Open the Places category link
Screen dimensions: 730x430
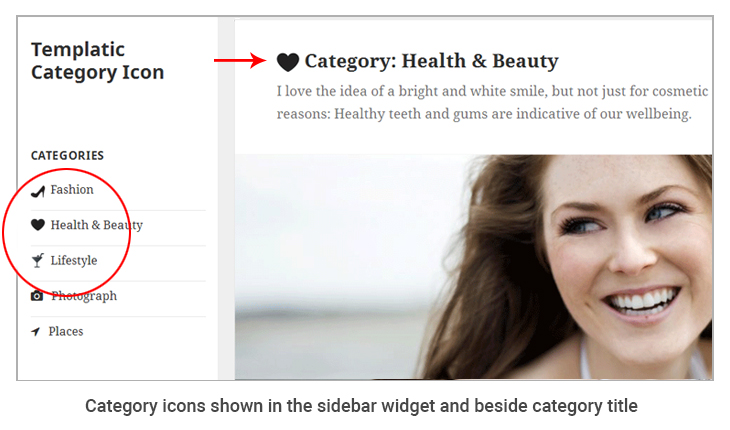pos(66,331)
